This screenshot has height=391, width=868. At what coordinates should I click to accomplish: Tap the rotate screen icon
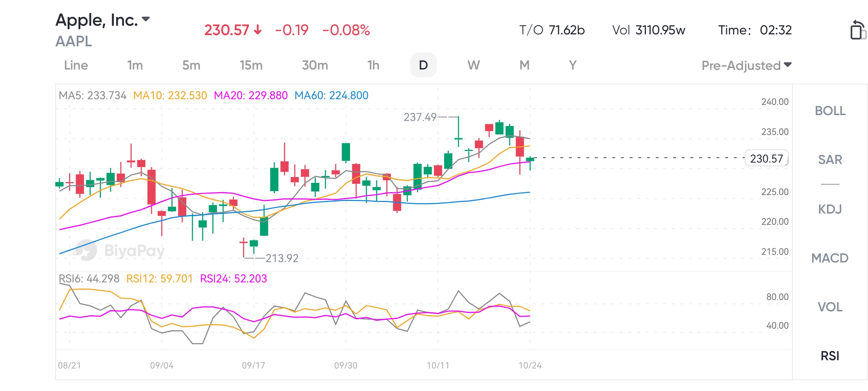pyautogui.click(x=858, y=30)
